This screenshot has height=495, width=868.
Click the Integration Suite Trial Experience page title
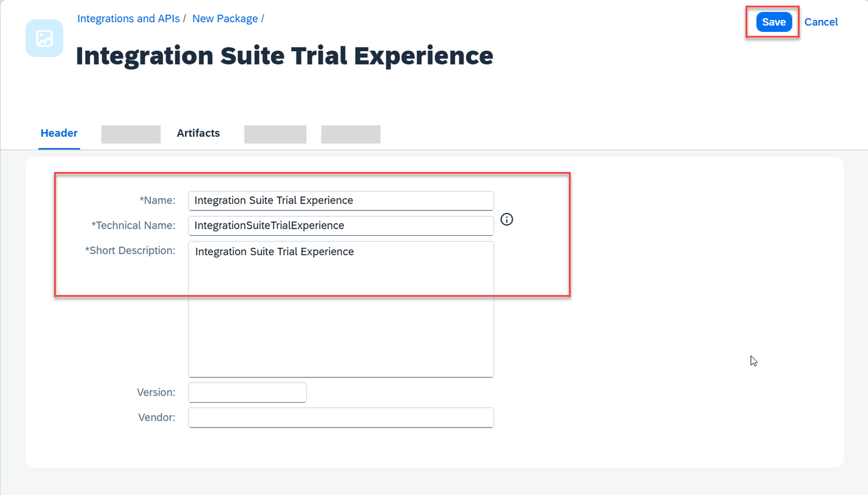click(x=285, y=55)
